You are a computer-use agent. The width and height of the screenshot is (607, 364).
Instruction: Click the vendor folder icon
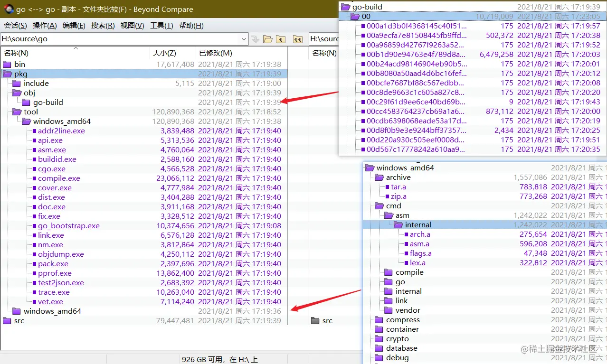388,310
